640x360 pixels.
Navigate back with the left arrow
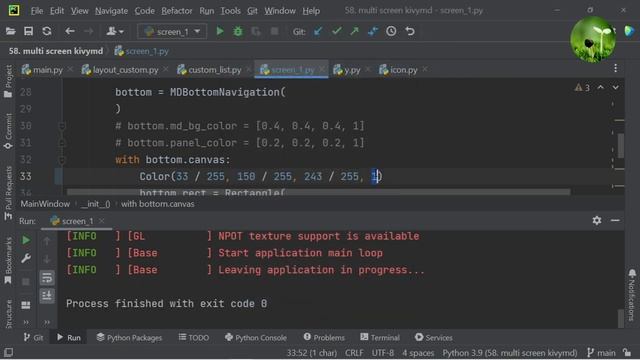point(70,31)
